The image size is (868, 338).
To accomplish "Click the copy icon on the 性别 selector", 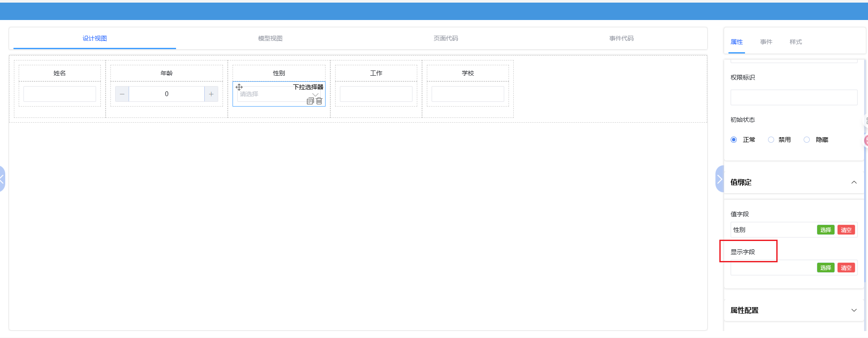I will [310, 101].
